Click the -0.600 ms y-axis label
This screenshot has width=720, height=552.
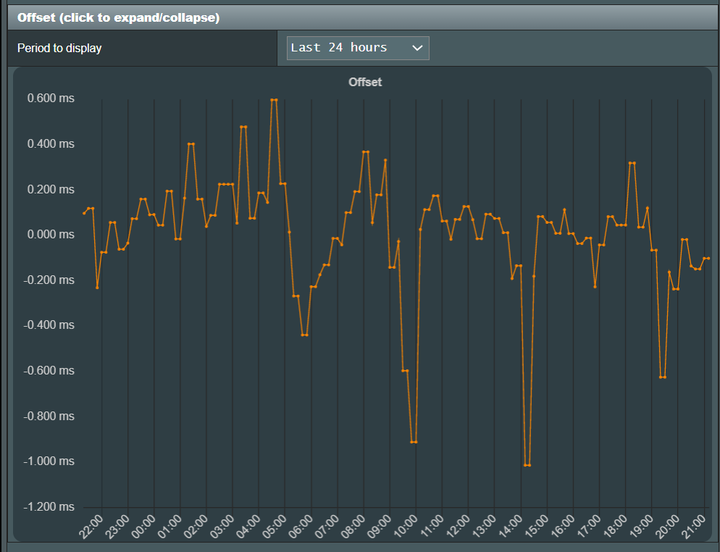coord(49,370)
